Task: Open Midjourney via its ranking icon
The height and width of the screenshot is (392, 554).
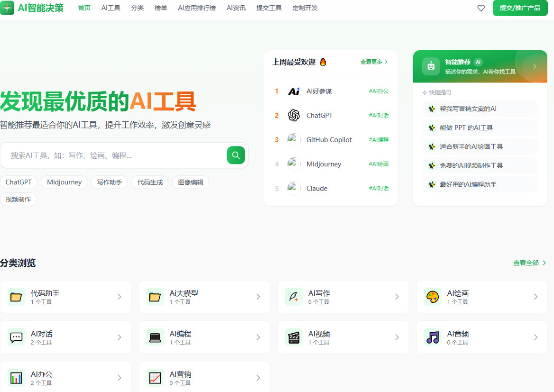Action: (x=294, y=164)
